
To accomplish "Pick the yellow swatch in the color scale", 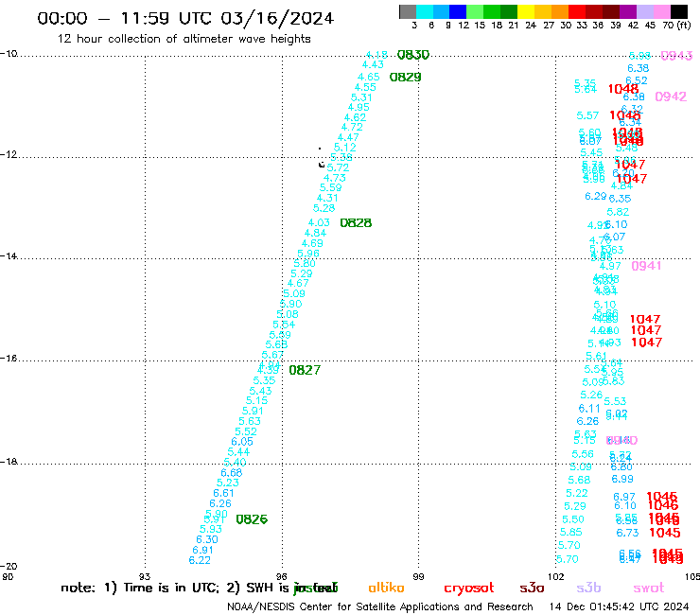I will click(526, 11).
